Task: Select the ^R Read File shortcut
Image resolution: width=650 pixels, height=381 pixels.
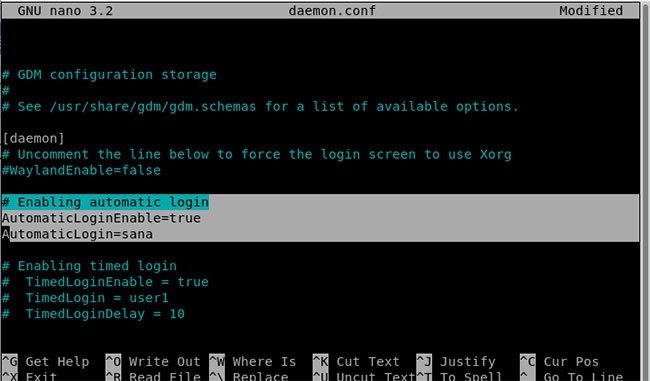Action: [x=153, y=376]
